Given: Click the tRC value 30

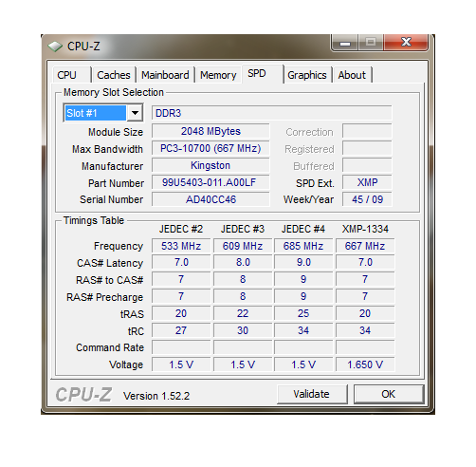Looking at the screenshot, I should [243, 330].
